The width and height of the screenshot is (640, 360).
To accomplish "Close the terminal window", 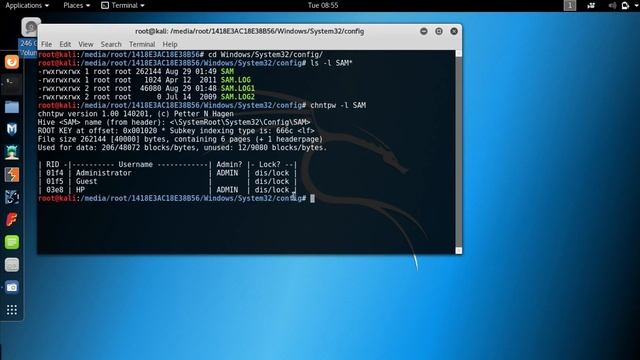I will point(454,31).
